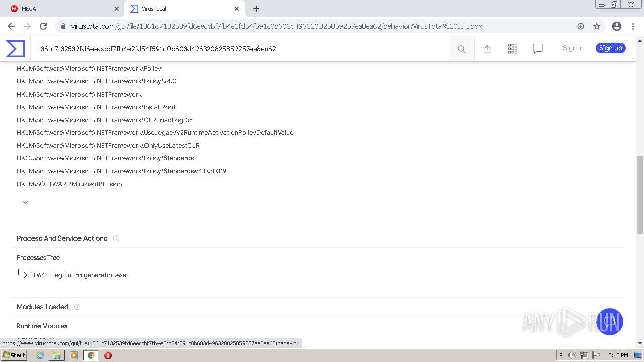Click the volume speaker tray icon
The height and width of the screenshot is (362, 644).
(x=572, y=355)
